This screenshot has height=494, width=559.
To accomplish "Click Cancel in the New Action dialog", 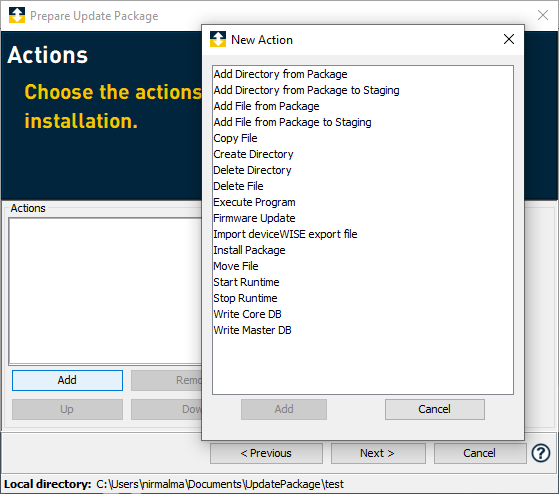I will pyautogui.click(x=435, y=409).
